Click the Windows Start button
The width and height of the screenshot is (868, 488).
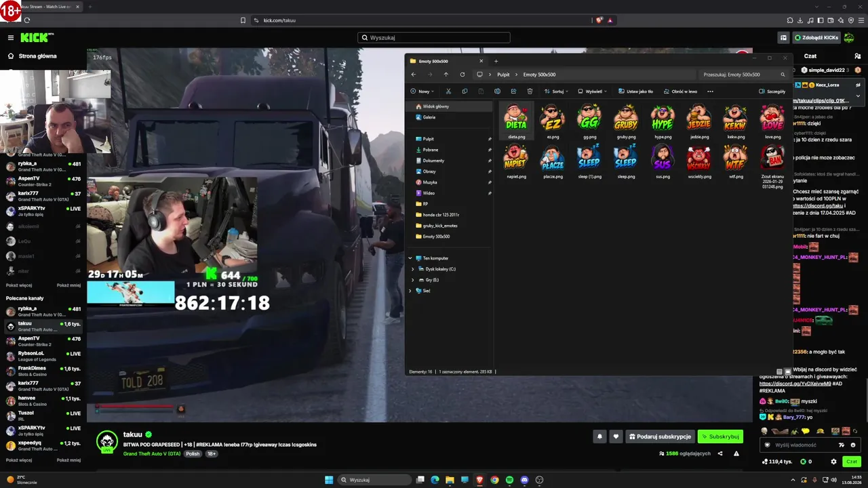click(329, 480)
